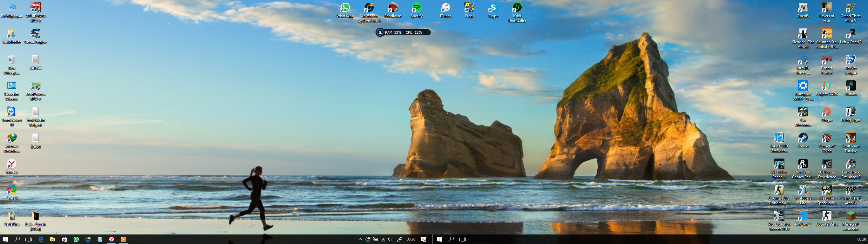
Task: Open the Minecraft Launcher icon
Action: pos(851,221)
